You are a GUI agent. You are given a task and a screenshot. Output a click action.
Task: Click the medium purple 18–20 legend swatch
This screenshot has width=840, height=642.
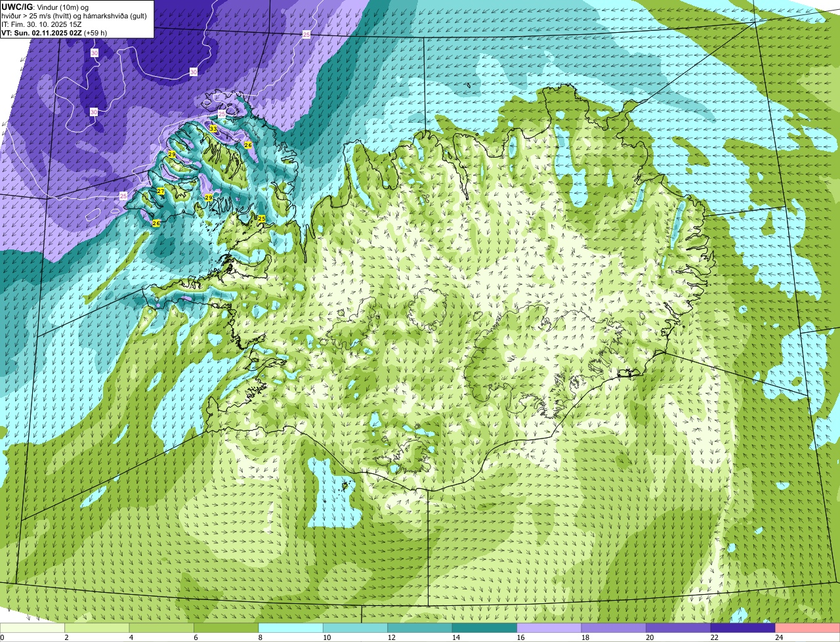pos(614,628)
